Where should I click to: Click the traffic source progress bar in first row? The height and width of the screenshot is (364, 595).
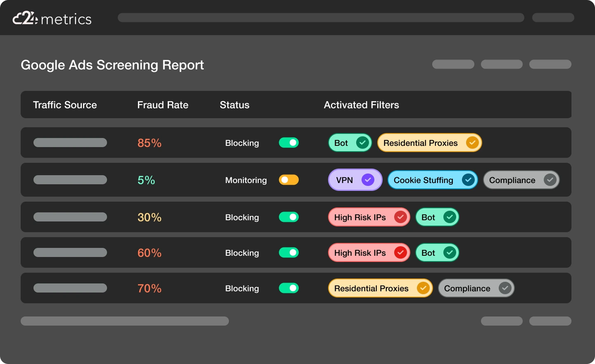(x=70, y=143)
